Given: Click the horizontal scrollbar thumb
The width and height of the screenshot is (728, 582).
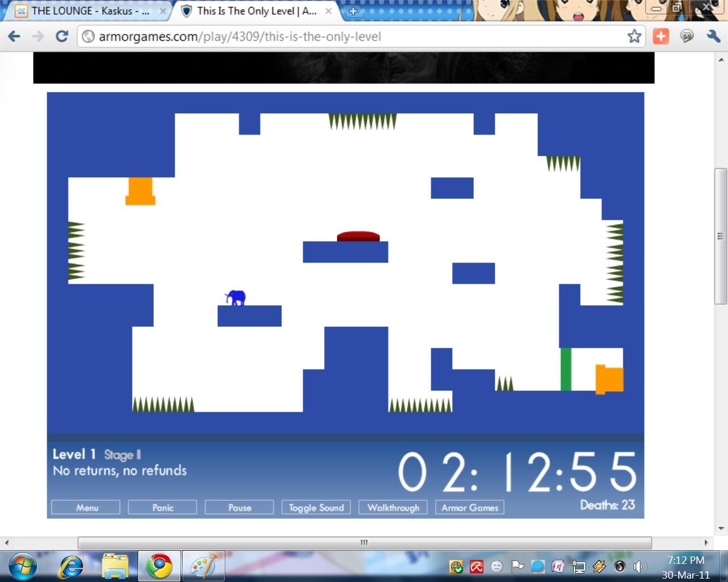Looking at the screenshot, I should tap(364, 543).
